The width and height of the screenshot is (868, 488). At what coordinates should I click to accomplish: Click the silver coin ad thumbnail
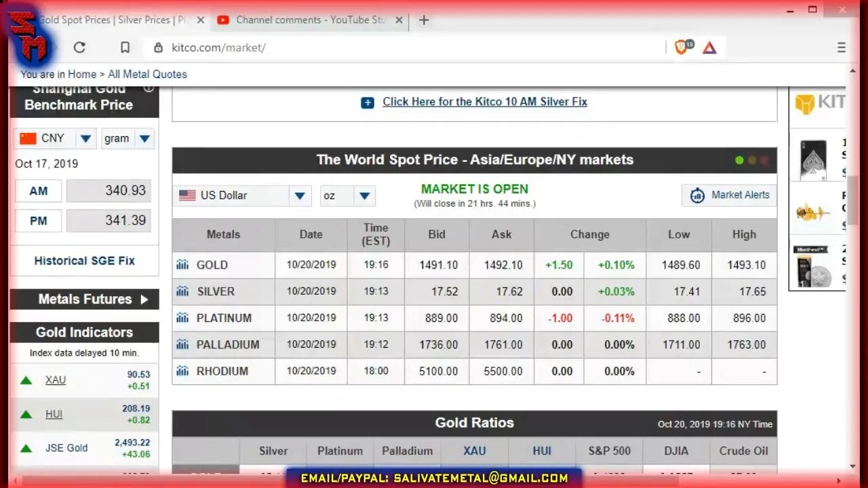pos(813,266)
